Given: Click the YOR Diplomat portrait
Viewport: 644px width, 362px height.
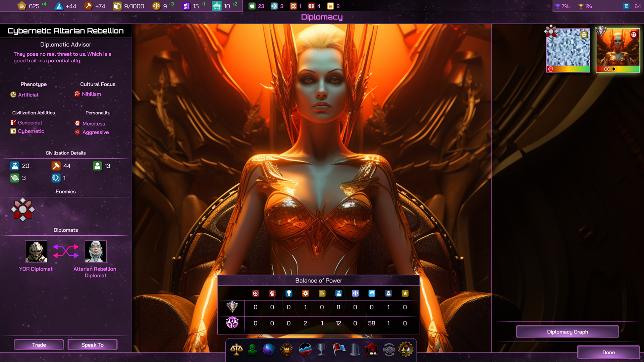Looking at the screenshot, I should [36, 251].
